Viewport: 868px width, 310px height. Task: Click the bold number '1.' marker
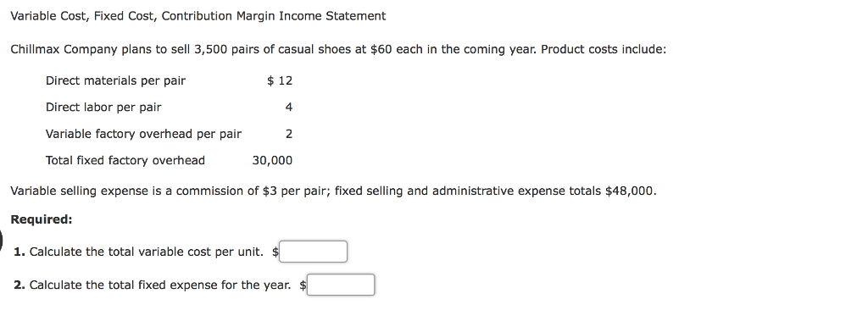tap(19, 252)
